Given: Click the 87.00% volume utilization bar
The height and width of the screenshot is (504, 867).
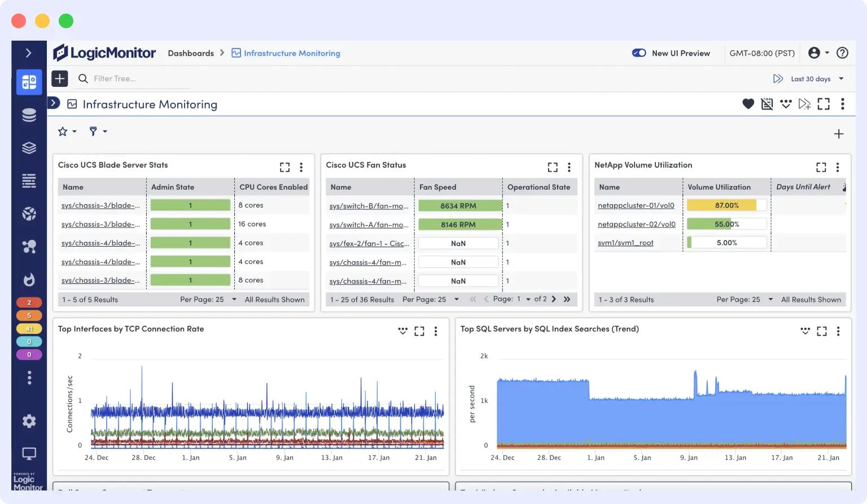Looking at the screenshot, I should pos(727,205).
